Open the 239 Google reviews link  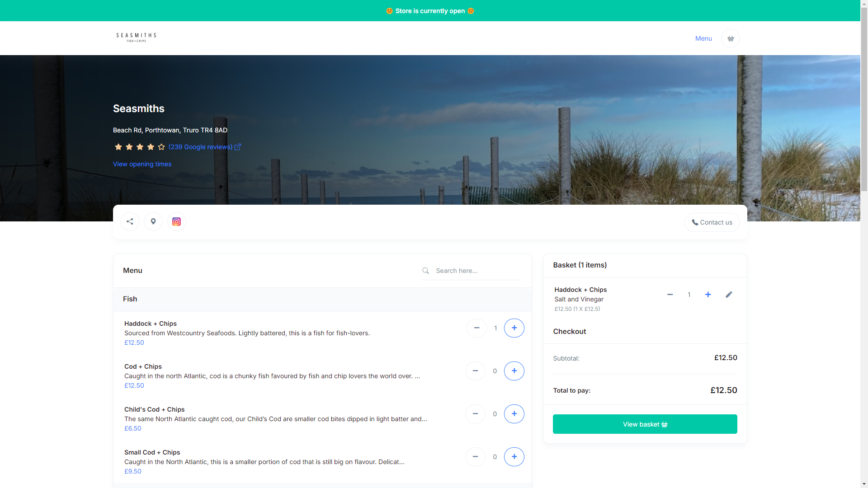click(204, 147)
